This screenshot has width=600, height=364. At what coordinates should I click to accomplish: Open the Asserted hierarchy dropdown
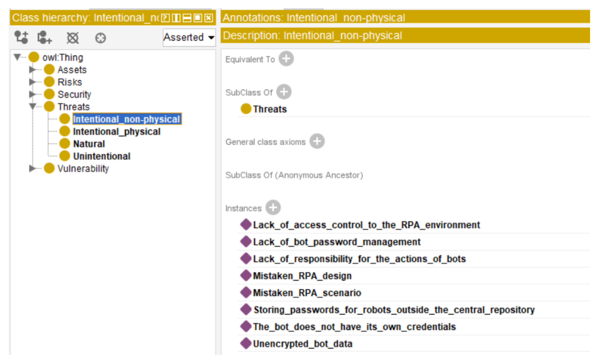click(x=189, y=37)
